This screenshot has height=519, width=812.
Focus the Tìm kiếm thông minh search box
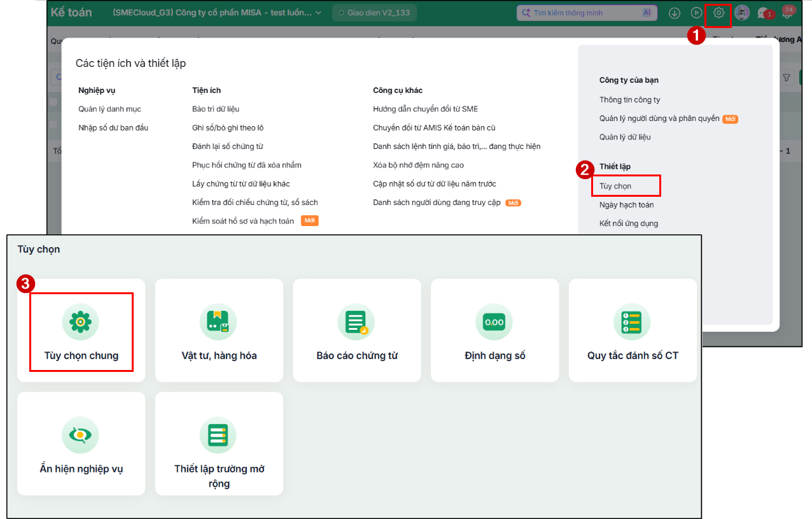[585, 13]
